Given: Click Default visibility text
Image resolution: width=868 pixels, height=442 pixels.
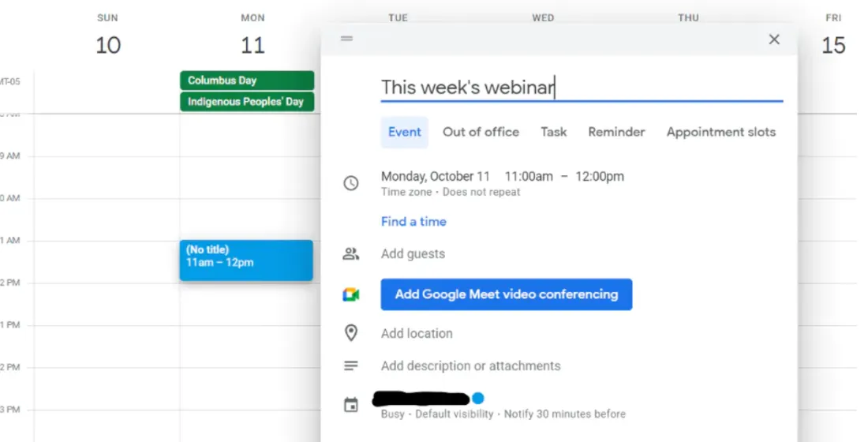Looking at the screenshot, I should click(454, 414).
